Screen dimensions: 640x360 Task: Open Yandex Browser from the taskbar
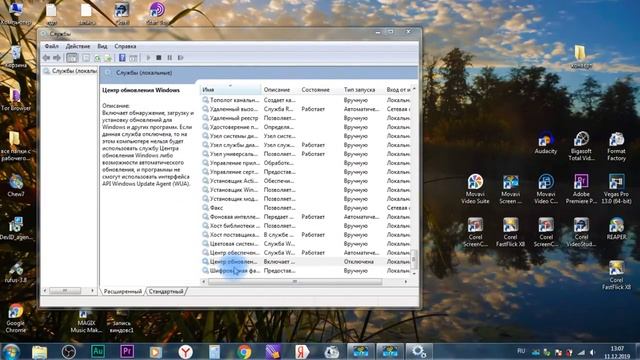[185, 351]
